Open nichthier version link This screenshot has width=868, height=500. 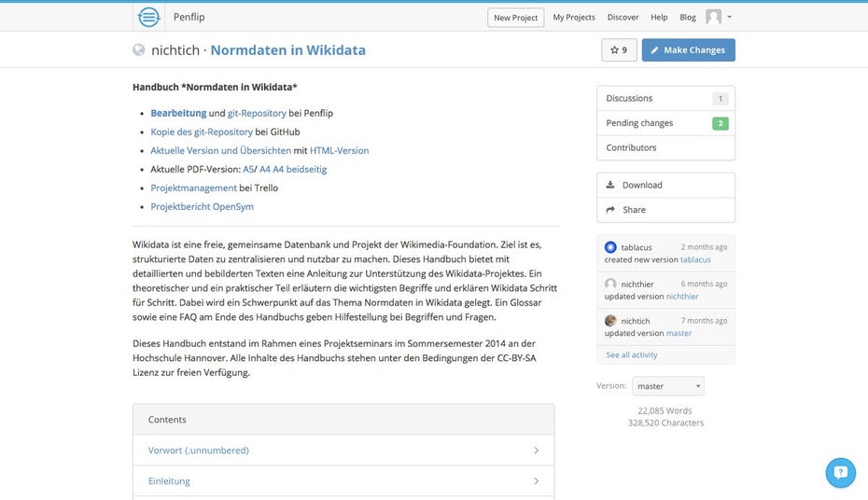click(x=682, y=297)
